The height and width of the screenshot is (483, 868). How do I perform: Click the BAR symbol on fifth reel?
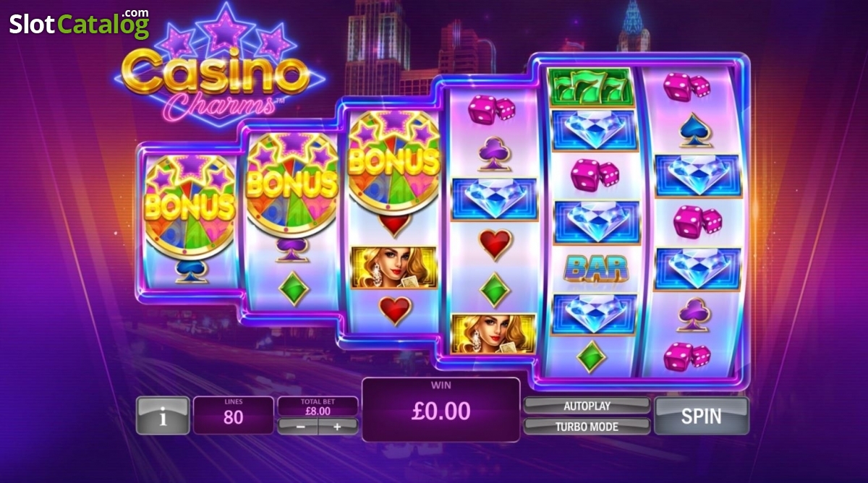tap(596, 268)
